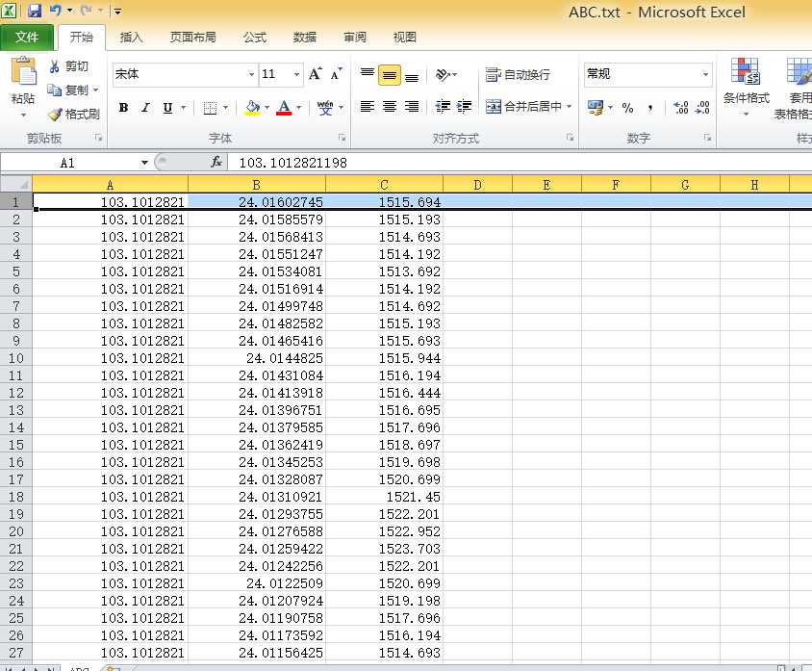
Task: Select column B header
Action: coord(256,185)
